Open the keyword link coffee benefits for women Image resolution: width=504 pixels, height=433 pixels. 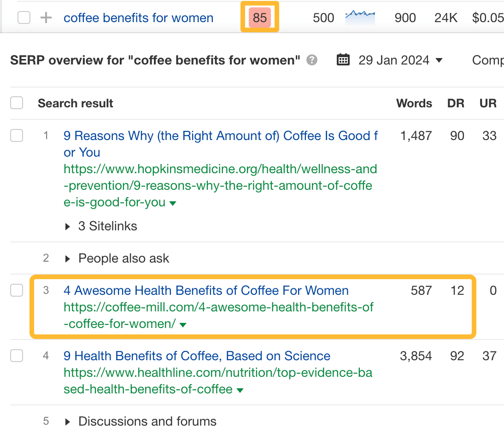point(138,18)
